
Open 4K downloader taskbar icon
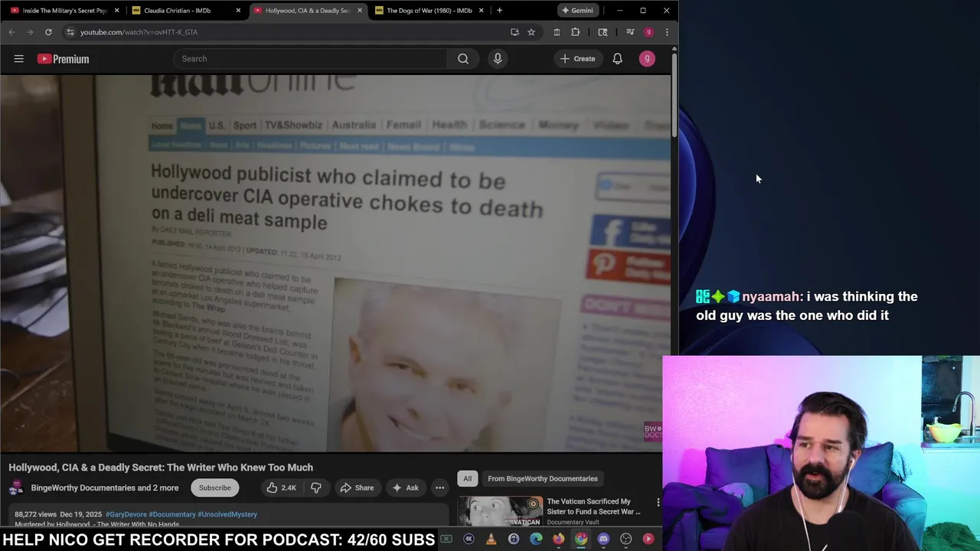pyautogui.click(x=469, y=539)
